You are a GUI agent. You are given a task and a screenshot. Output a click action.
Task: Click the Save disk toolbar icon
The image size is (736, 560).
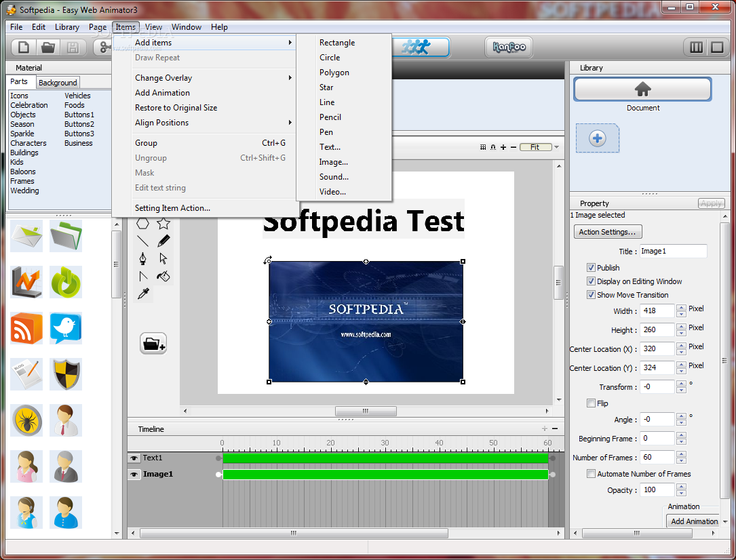point(73,47)
